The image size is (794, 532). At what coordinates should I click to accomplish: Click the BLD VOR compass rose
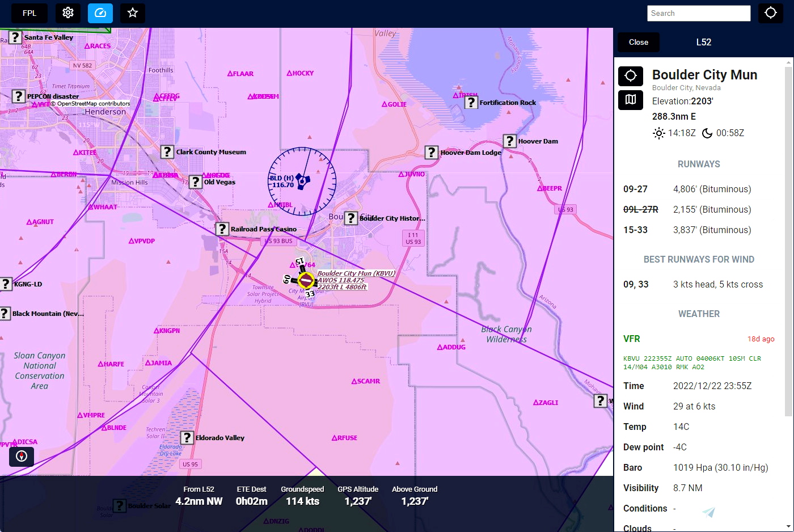coord(302,181)
